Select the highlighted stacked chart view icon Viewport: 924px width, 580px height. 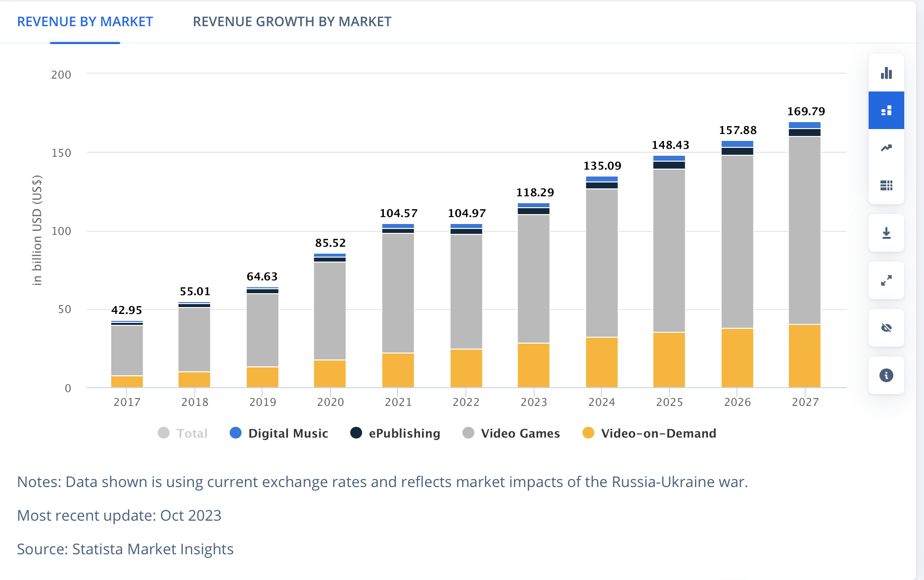(886, 110)
